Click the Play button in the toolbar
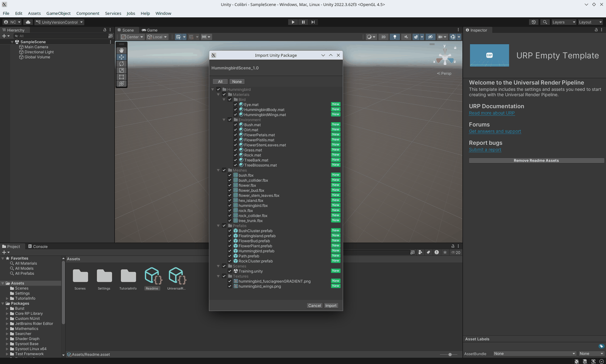The height and width of the screenshot is (364, 606). [x=293, y=22]
